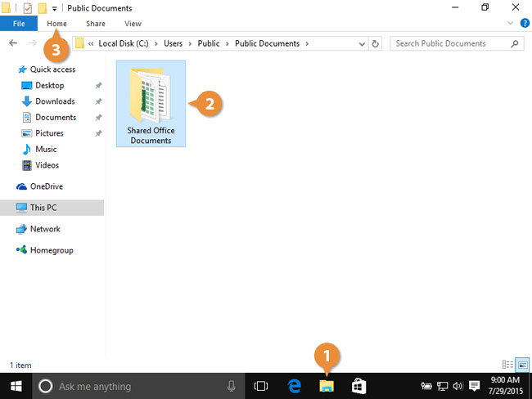Go back with the Back arrow
The height and width of the screenshot is (399, 532).
(x=13, y=43)
